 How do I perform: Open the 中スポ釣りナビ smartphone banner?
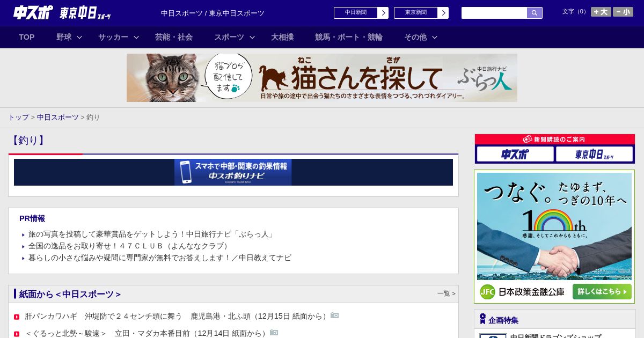[233, 172]
